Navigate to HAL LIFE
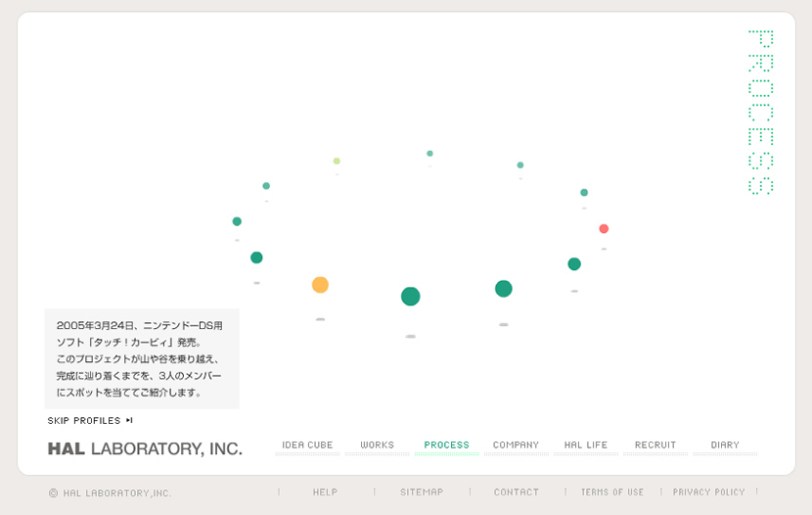The height and width of the screenshot is (515, 812). pos(586,445)
